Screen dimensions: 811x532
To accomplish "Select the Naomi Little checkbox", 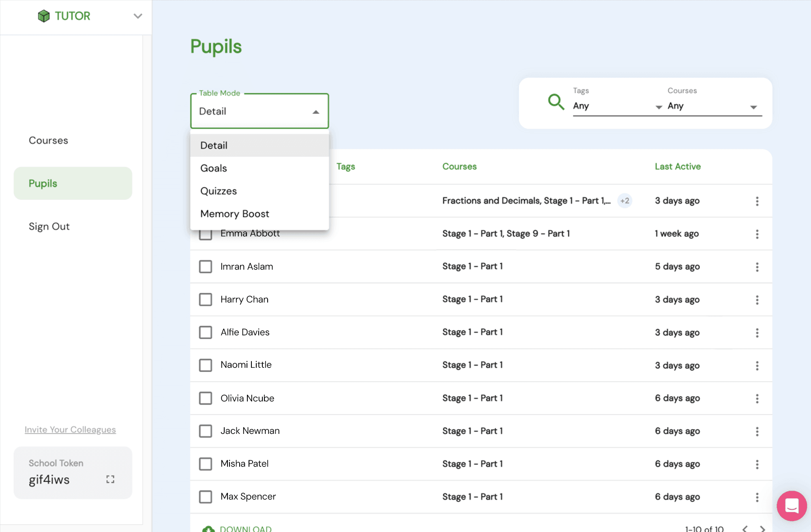I will click(206, 365).
